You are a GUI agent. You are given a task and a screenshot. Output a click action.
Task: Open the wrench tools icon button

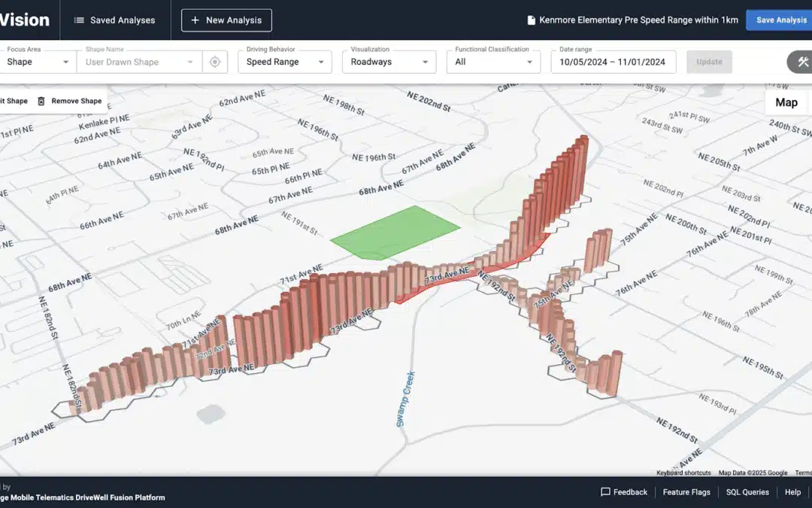(x=802, y=62)
